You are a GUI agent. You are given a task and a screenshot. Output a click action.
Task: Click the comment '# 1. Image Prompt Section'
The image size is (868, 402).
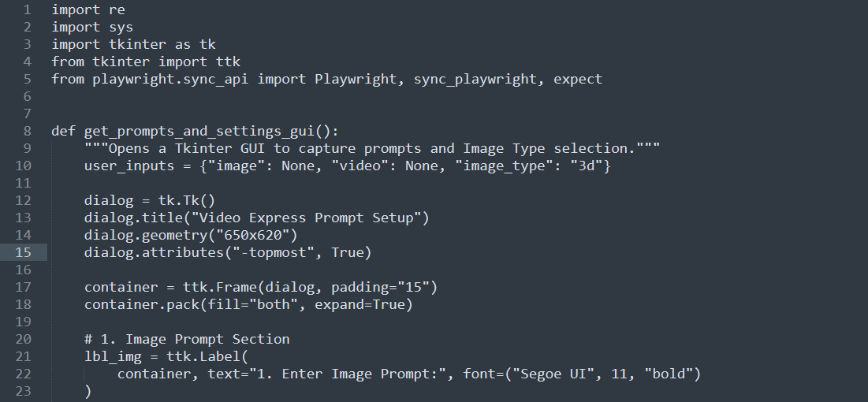[x=187, y=339]
